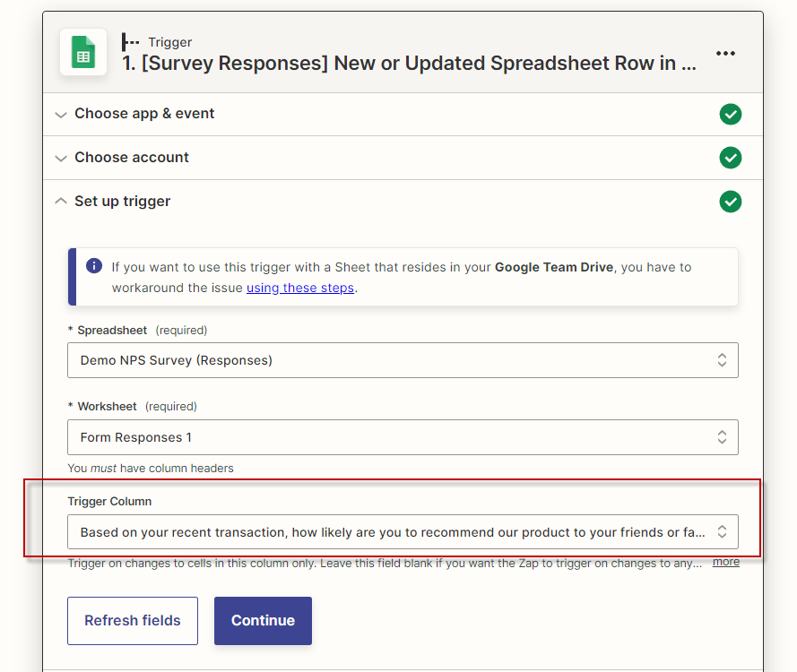Click the Refresh fields button

132,620
